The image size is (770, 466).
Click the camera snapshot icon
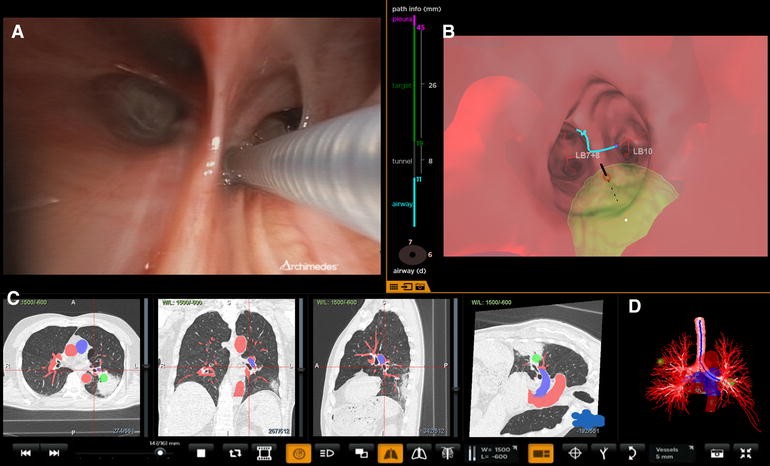pyautogui.click(x=716, y=453)
